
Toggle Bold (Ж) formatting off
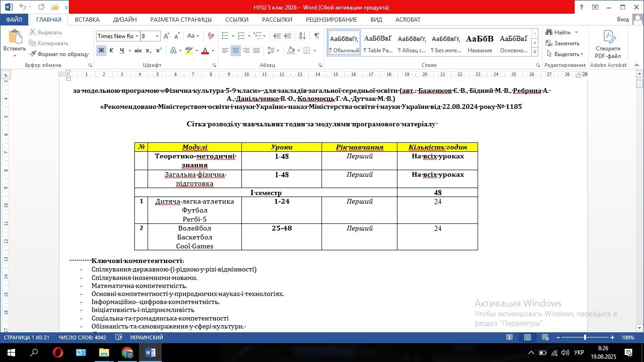pyautogui.click(x=101, y=50)
